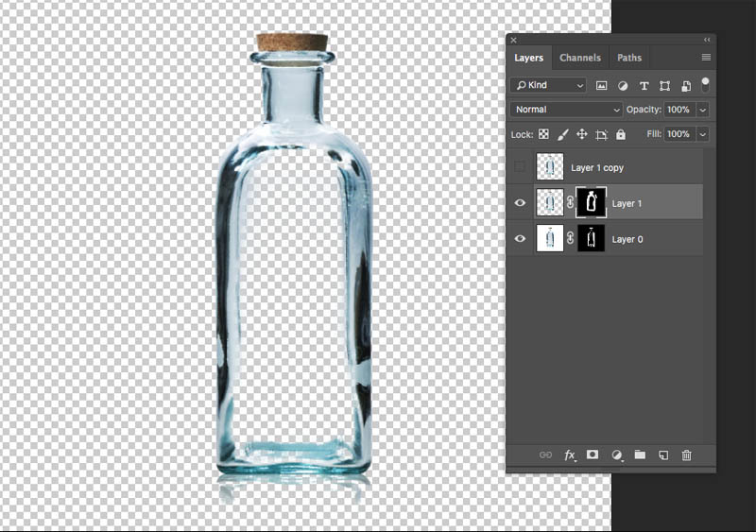Open the Normal blend mode dropdown
This screenshot has width=756, height=532.
[566, 110]
